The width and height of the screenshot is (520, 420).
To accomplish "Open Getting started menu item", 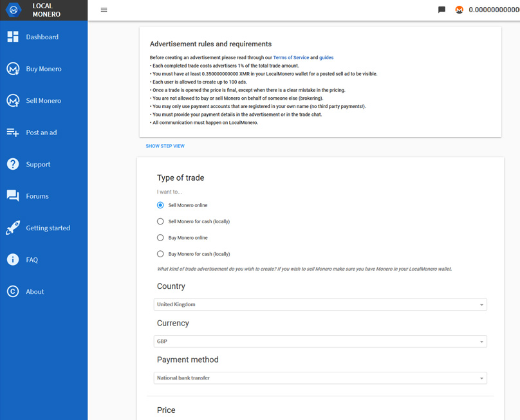I will [x=48, y=228].
